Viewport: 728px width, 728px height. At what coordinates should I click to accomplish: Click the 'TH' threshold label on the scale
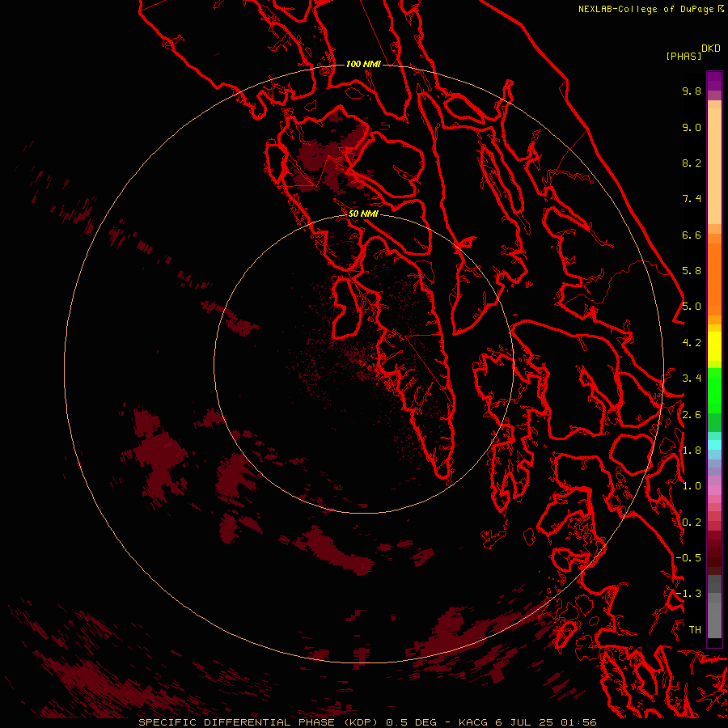point(695,630)
